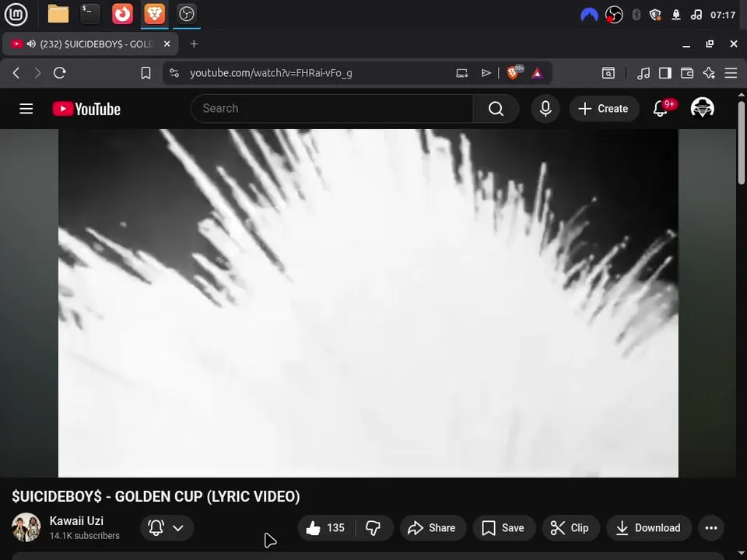The image size is (747, 560).
Task: Open system notifications bell in tray
Action: 676,15
